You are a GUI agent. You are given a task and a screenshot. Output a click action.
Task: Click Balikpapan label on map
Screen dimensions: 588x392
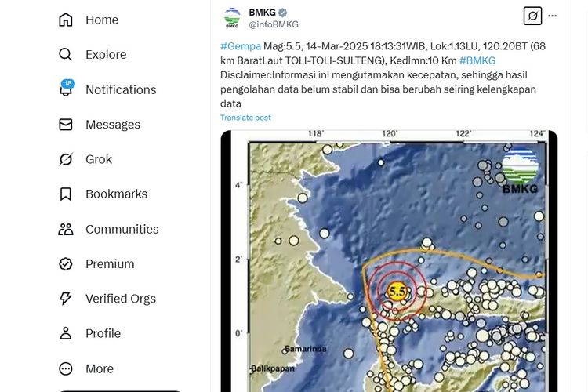click(x=273, y=368)
